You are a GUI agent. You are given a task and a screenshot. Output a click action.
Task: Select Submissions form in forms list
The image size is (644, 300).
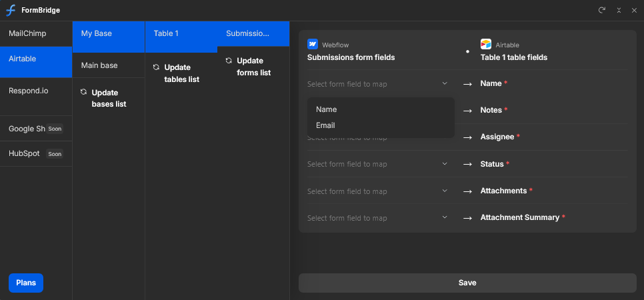[253, 34]
